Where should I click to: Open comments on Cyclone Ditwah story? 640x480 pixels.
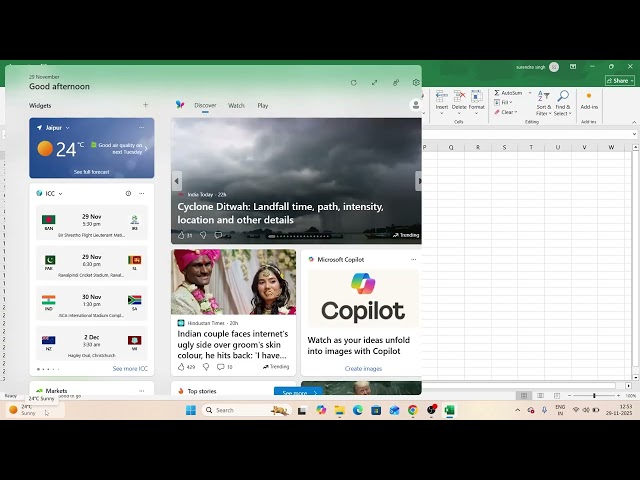point(218,235)
